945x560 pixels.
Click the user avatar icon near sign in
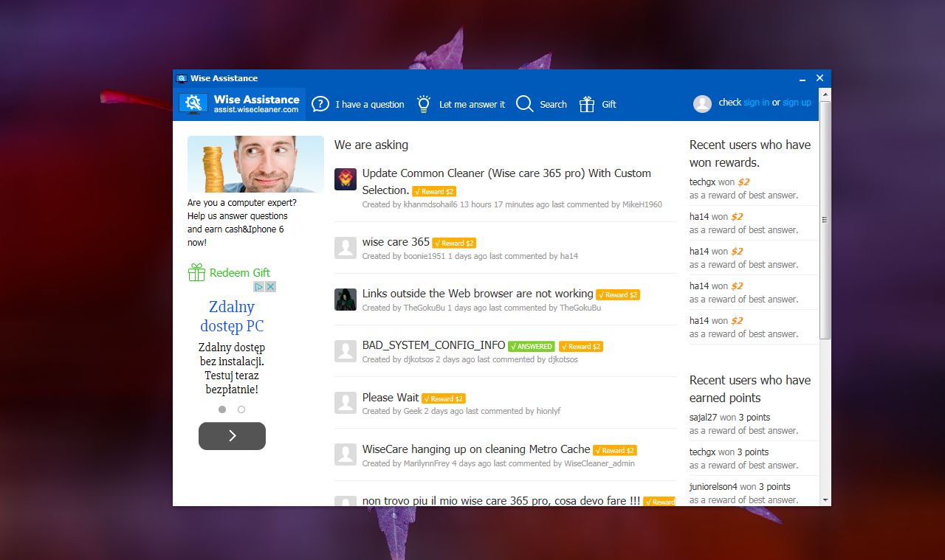pyautogui.click(x=702, y=103)
